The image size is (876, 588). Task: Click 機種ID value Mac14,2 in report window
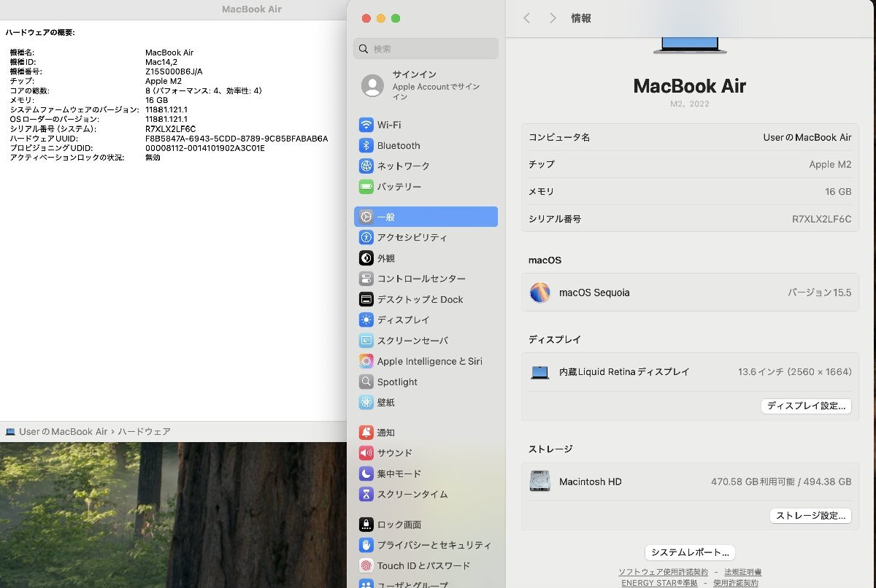click(163, 62)
